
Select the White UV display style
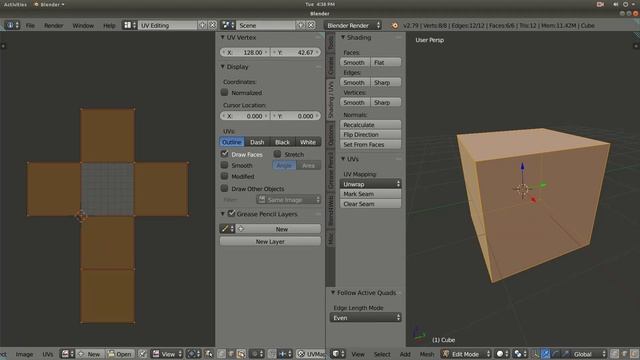[x=308, y=142]
